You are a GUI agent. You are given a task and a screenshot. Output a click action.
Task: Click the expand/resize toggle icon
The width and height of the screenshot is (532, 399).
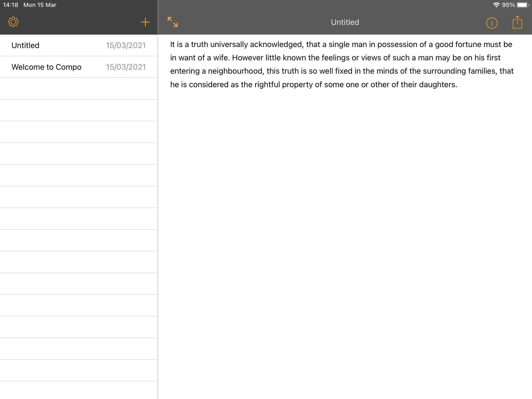(173, 22)
